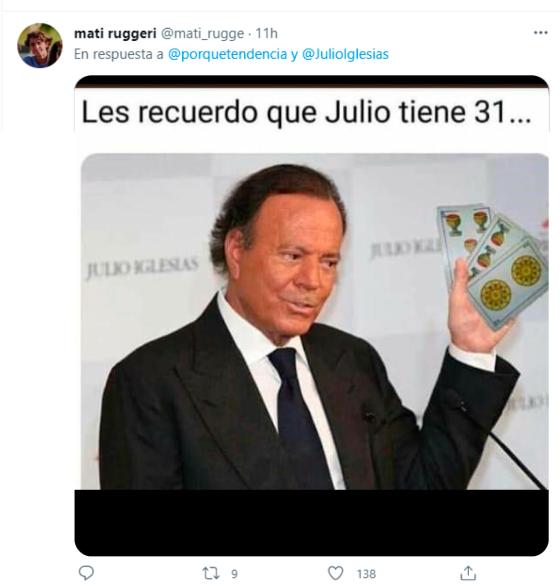Click the black bar under the image
The height and width of the screenshot is (584, 560).
[x=311, y=523]
